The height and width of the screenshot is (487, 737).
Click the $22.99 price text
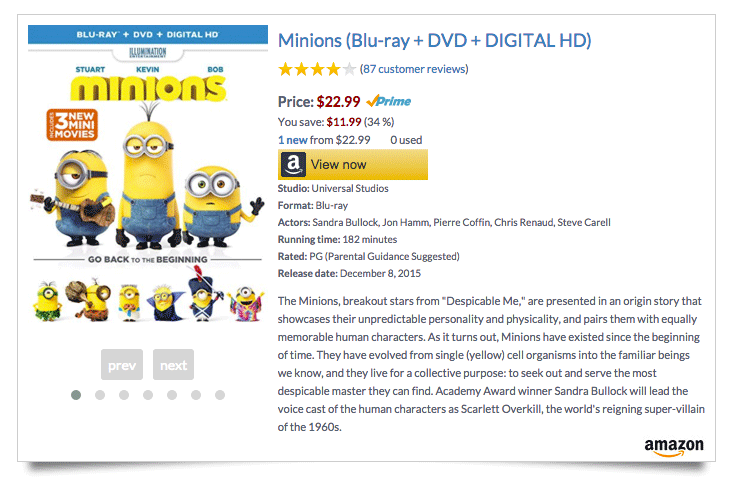pyautogui.click(x=338, y=101)
